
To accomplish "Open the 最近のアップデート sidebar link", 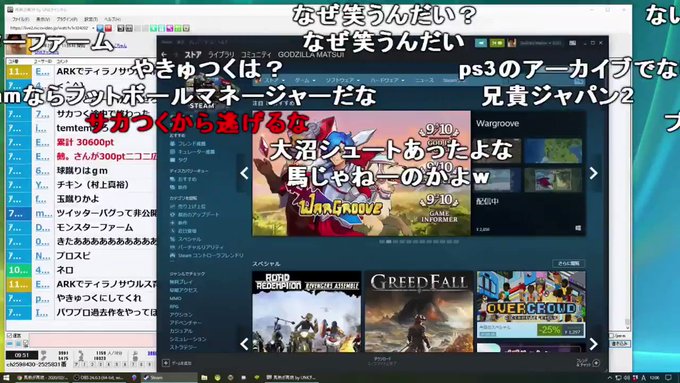I will tap(198, 214).
